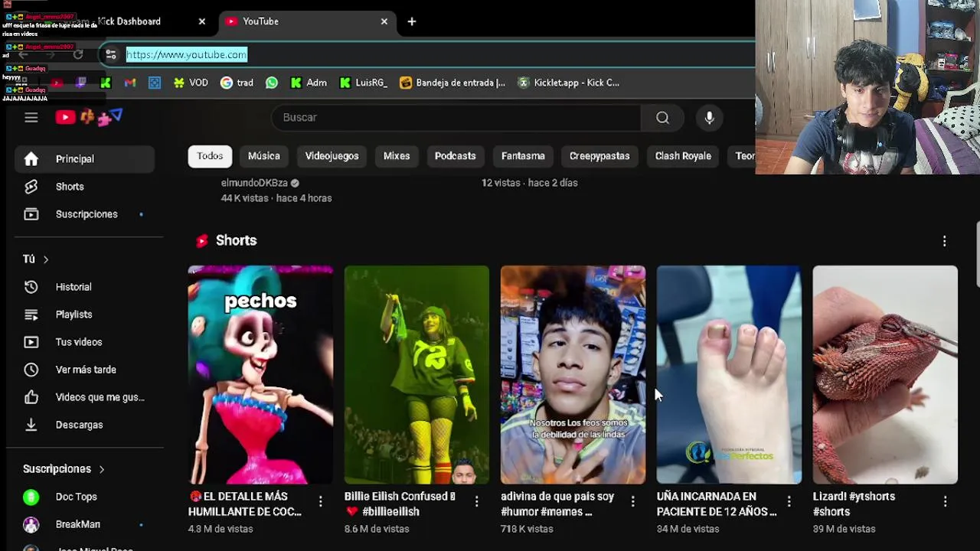Open options menu for Lizard short
The width and height of the screenshot is (980, 551).
pos(945,501)
